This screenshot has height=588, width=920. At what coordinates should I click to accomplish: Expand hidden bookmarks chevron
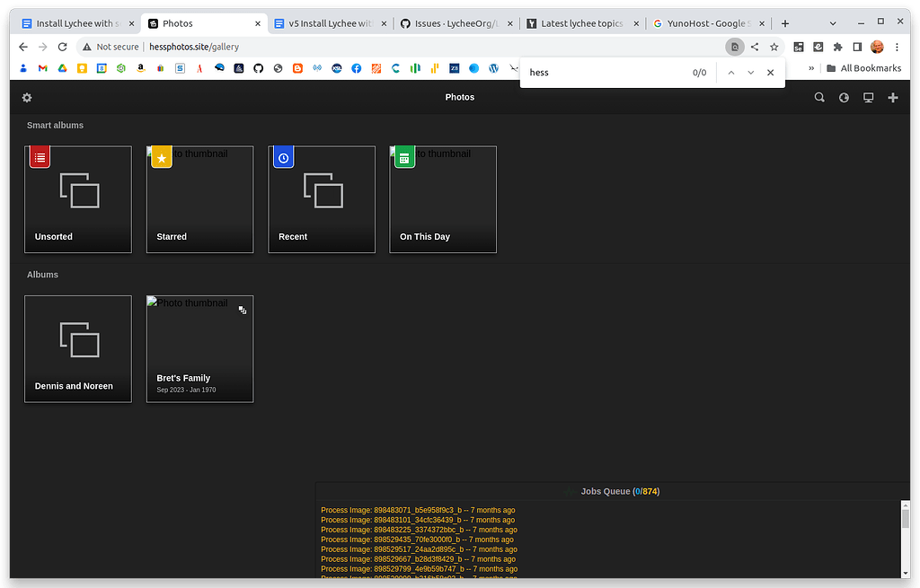811,68
